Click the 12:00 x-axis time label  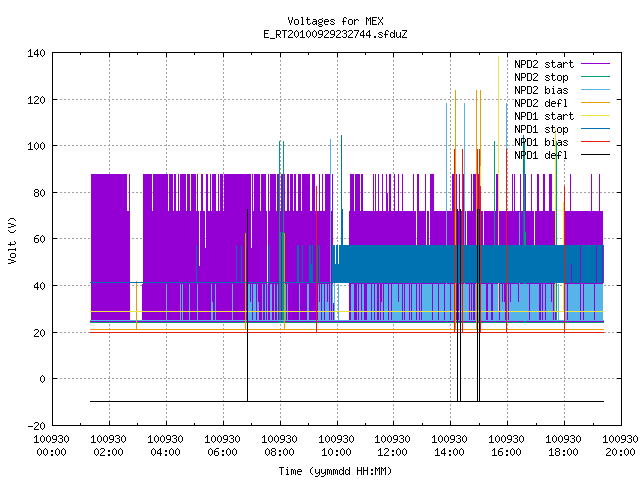click(x=392, y=453)
